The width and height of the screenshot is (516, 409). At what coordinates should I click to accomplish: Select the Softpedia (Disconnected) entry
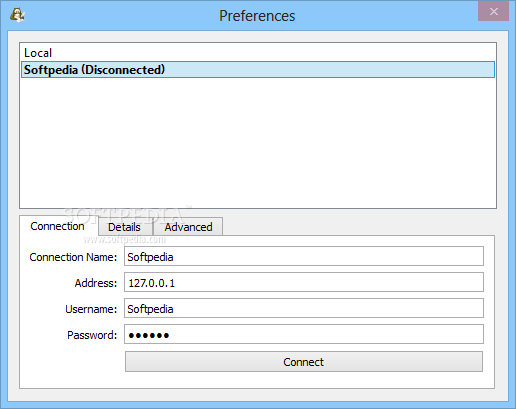point(258,70)
